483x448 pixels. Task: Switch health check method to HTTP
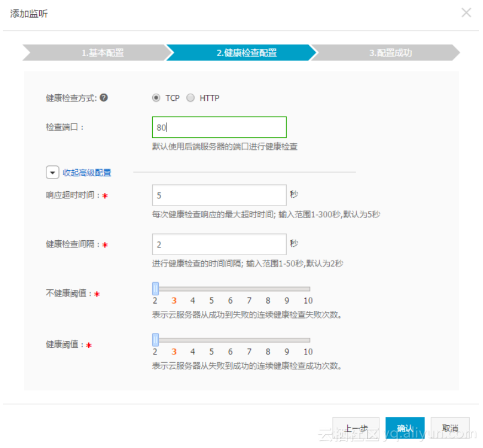click(x=190, y=98)
